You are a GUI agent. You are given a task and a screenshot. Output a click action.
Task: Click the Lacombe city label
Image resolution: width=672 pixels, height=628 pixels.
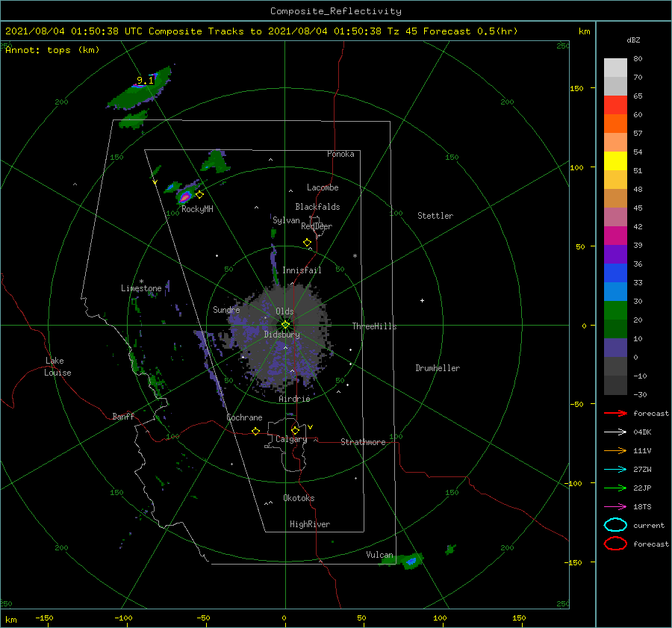click(323, 187)
